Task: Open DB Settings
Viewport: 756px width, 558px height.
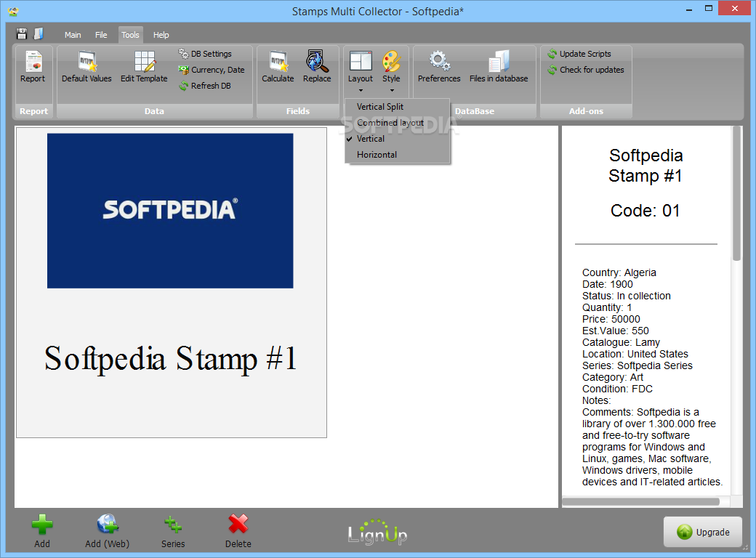Action: coord(205,54)
